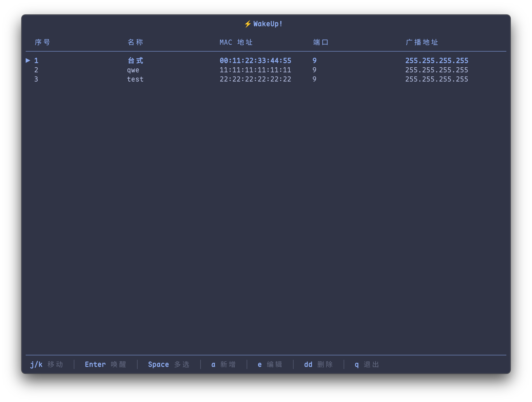Screen dimensions: 532x402
Task: Click port 9 in the 台式 row
Action: click(x=315, y=61)
